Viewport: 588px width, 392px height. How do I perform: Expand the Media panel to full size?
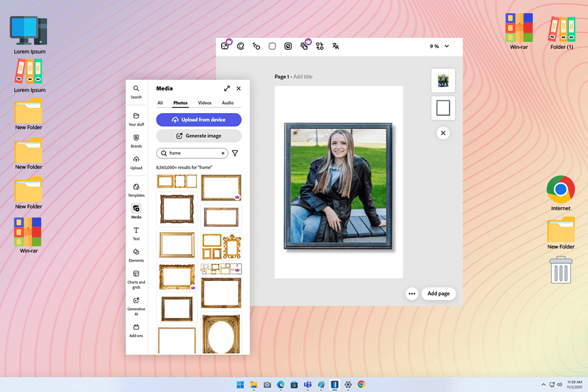pyautogui.click(x=227, y=88)
